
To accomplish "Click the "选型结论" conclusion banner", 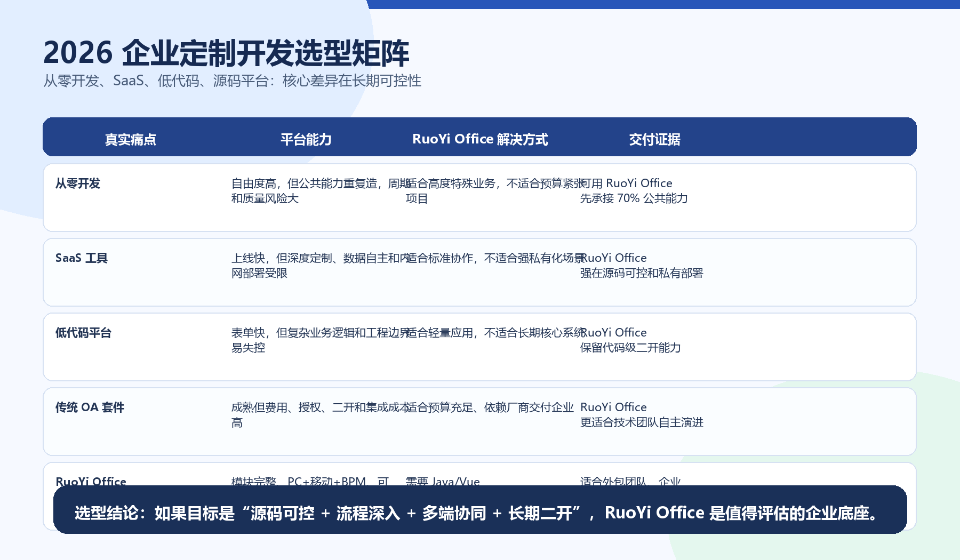I will (480, 510).
